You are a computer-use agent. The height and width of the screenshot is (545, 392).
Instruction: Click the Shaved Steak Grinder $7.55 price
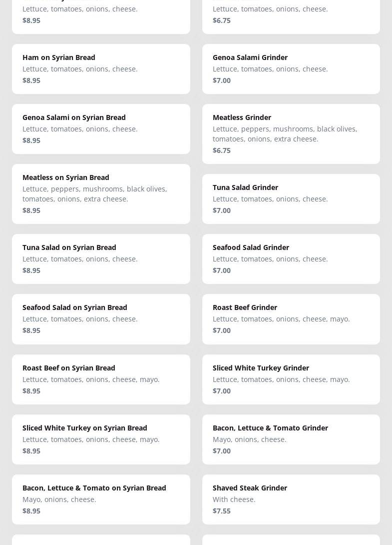[222, 511]
